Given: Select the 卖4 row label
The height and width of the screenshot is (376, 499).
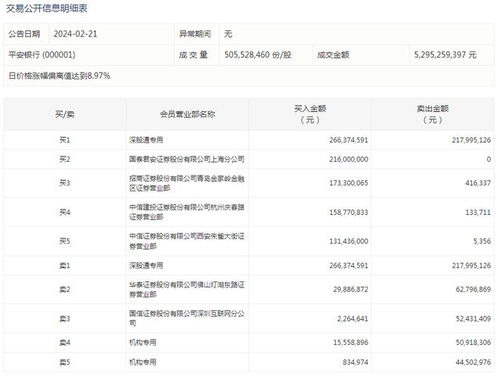Looking at the screenshot, I should click(x=65, y=342).
